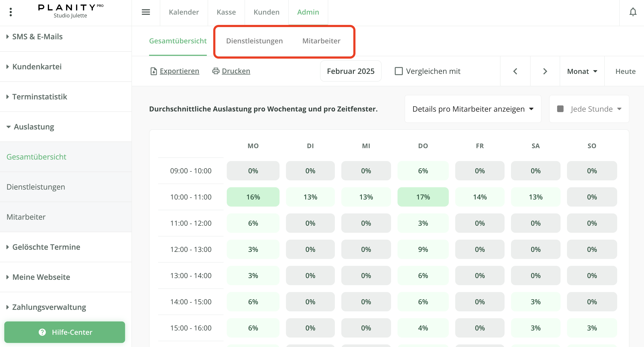Image resolution: width=644 pixels, height=347 pixels.
Task: Click the Hilfe-Center question mark icon
Action: pyautogui.click(x=42, y=332)
